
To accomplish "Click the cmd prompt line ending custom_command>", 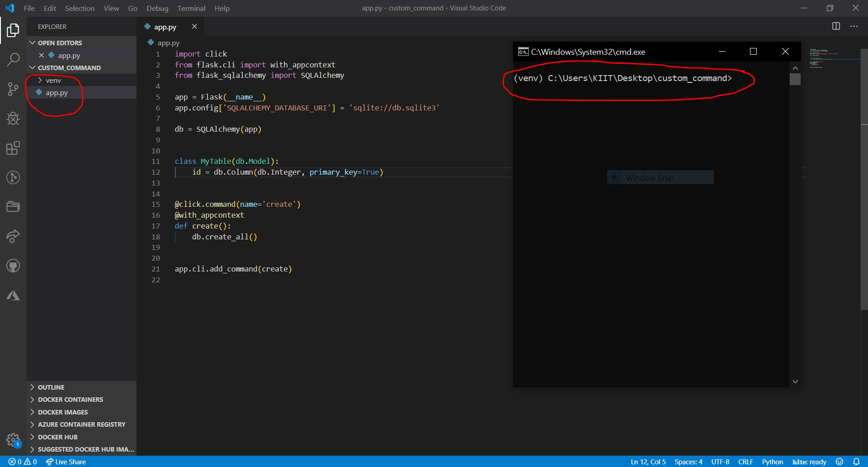I will point(623,78).
